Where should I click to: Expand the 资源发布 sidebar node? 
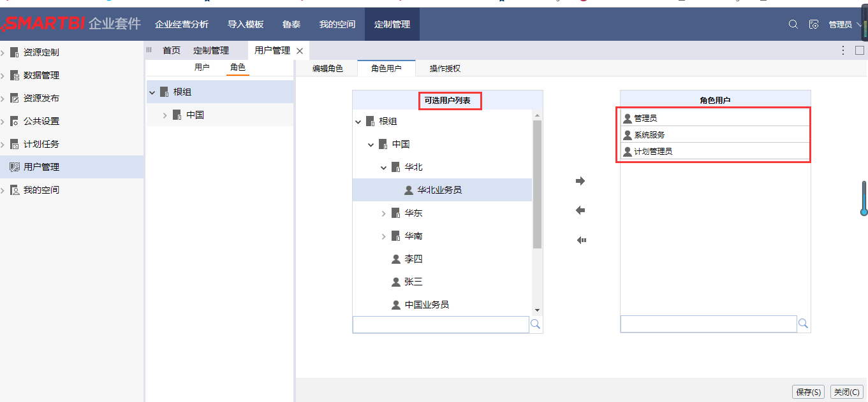point(3,98)
